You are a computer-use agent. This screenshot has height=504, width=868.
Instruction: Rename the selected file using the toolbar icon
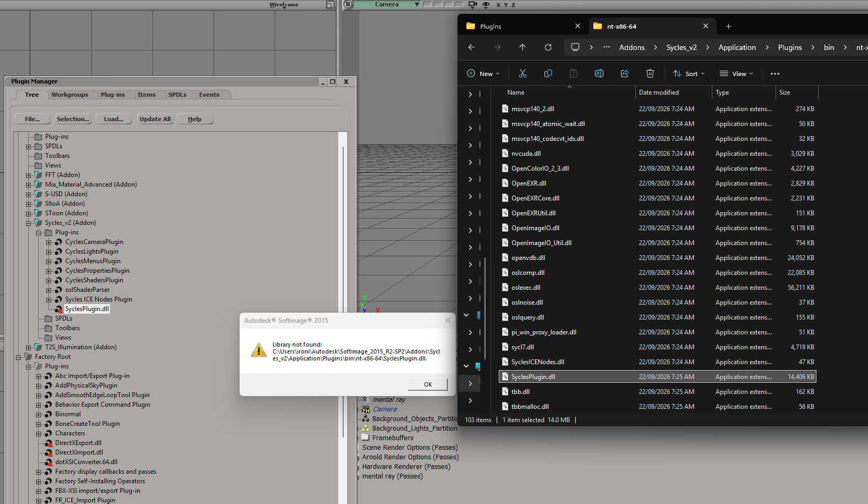599,73
